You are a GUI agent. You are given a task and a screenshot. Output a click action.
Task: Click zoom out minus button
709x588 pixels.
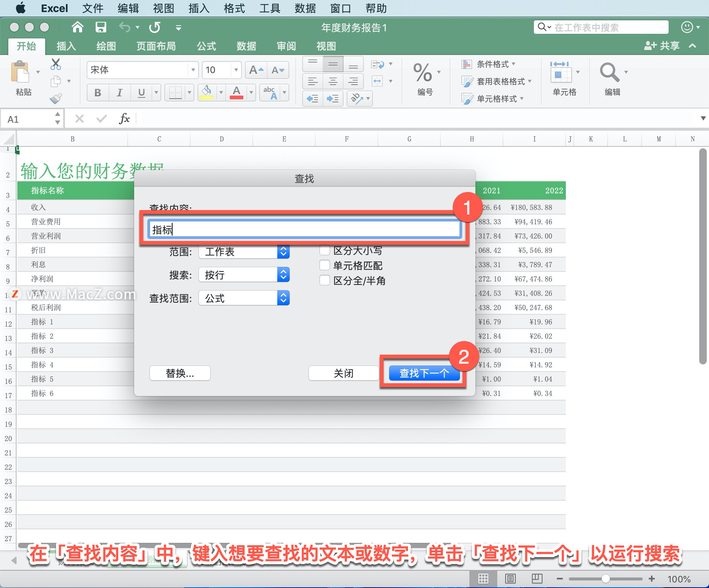(560, 579)
